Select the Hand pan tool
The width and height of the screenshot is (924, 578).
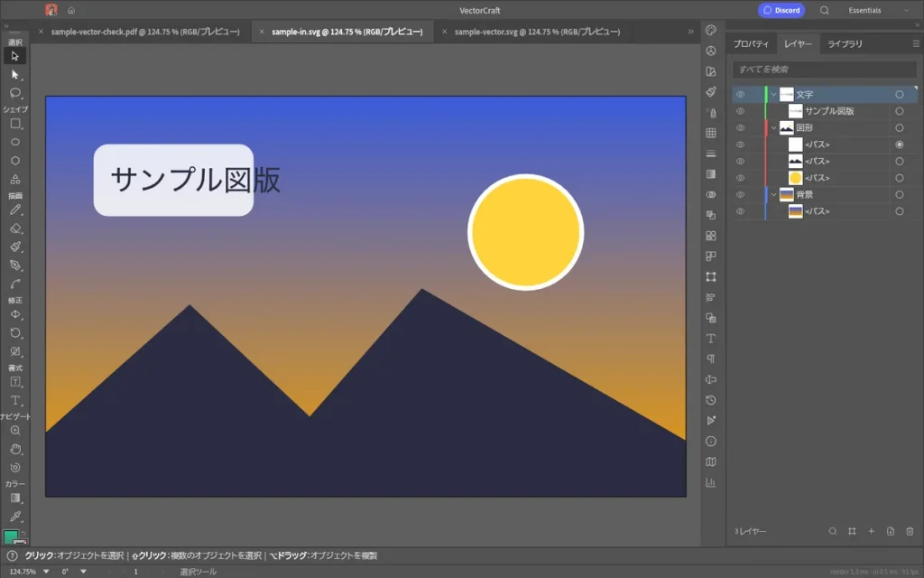pos(14,450)
